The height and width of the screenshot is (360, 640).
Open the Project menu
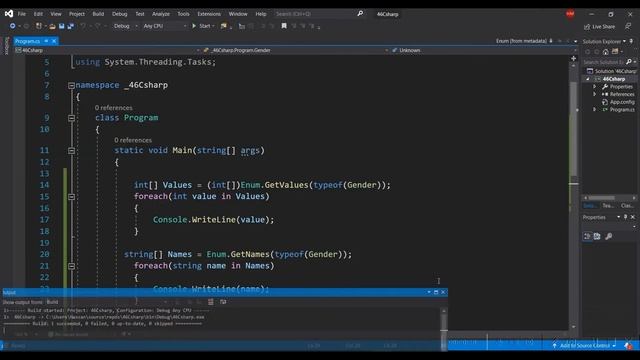[x=77, y=14]
